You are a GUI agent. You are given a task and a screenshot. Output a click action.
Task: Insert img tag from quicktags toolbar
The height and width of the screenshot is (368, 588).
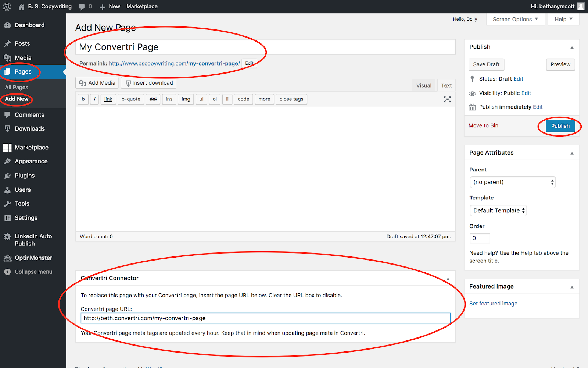186,99
